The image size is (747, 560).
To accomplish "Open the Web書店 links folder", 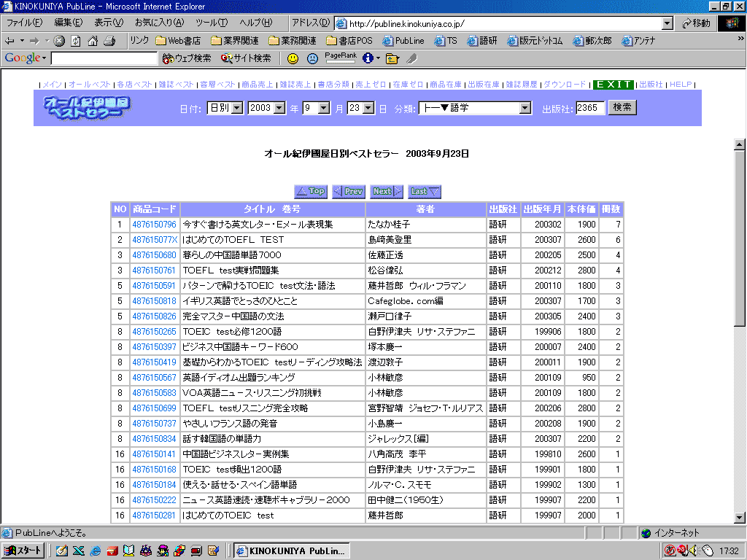I will (178, 41).
